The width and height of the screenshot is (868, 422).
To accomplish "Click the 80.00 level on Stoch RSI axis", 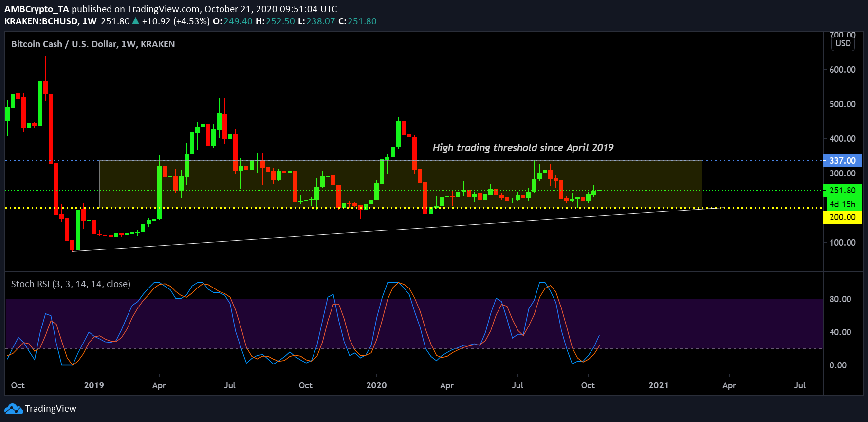I will (840, 299).
